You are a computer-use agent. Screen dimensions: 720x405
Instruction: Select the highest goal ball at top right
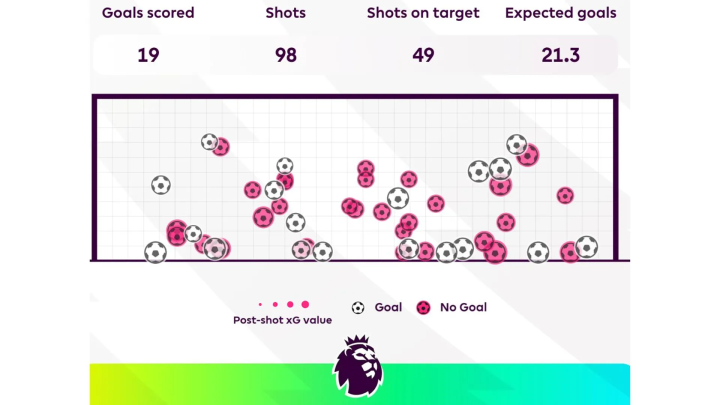(516, 145)
